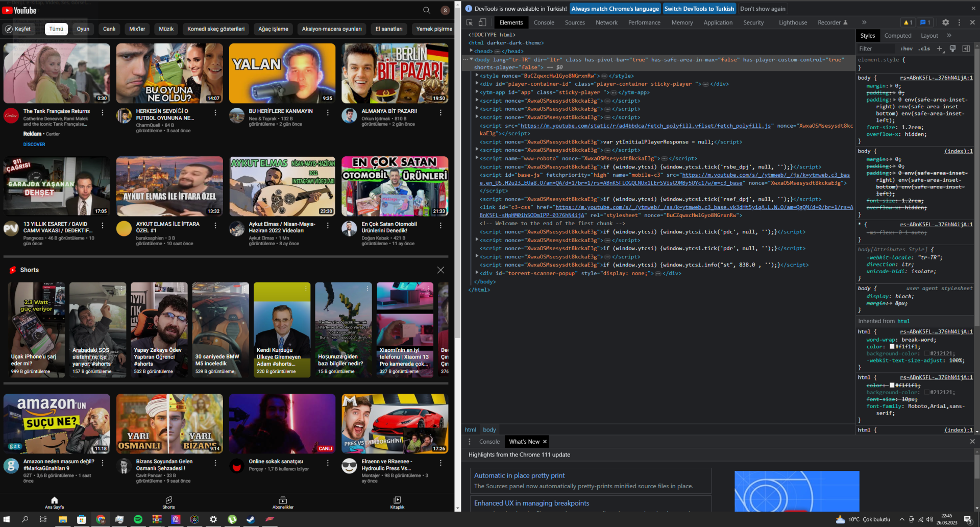Screen dimensions: 980x527
Task: Open options menu for ALMANYA BİT PAZARI video
Action: (x=440, y=112)
